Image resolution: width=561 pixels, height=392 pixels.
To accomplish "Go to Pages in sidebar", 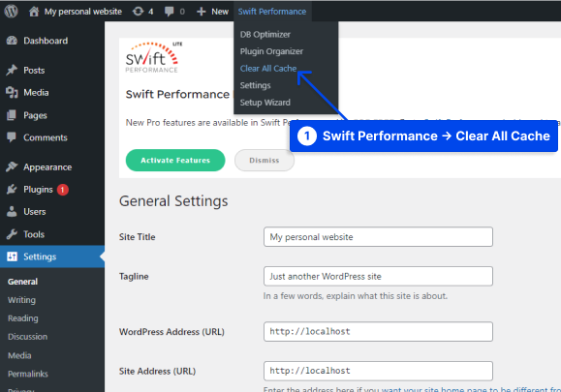I will (35, 115).
